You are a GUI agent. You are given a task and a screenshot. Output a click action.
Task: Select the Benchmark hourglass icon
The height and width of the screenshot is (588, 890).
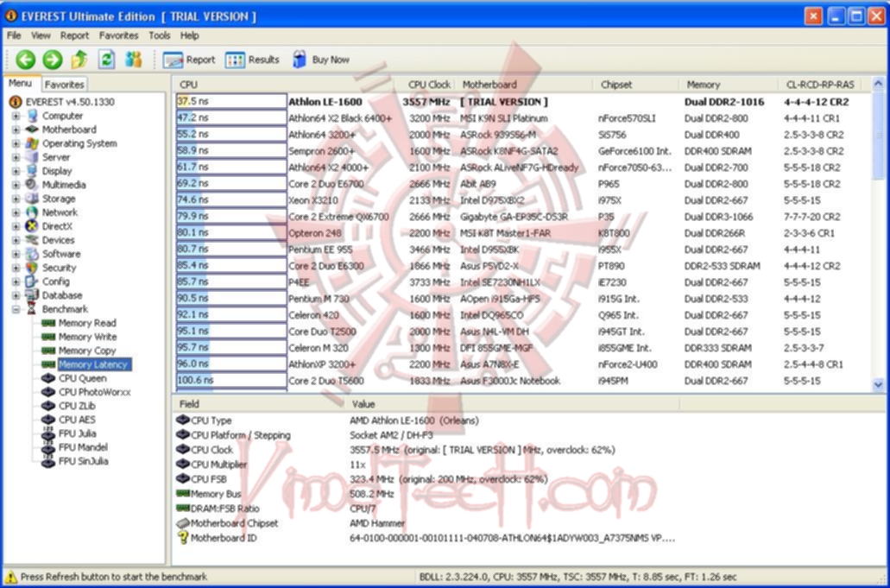pyautogui.click(x=32, y=309)
